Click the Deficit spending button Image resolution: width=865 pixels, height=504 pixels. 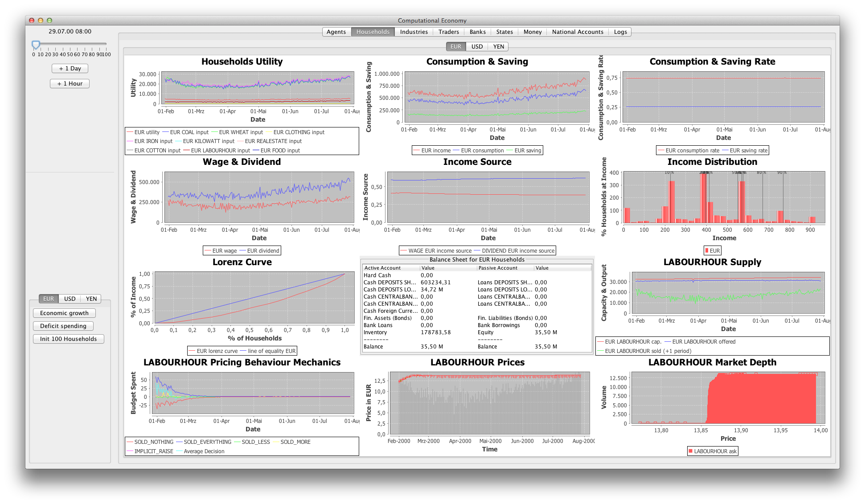(63, 326)
